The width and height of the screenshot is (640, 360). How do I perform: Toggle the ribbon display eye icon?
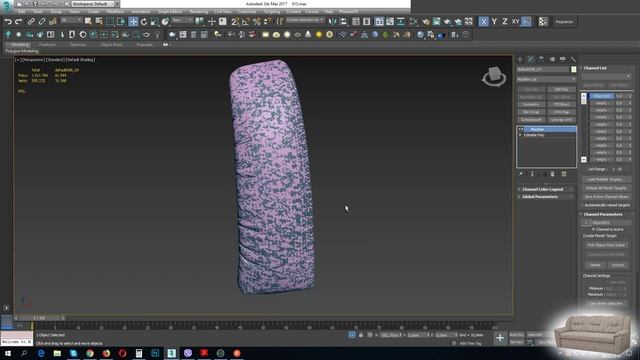click(166, 44)
